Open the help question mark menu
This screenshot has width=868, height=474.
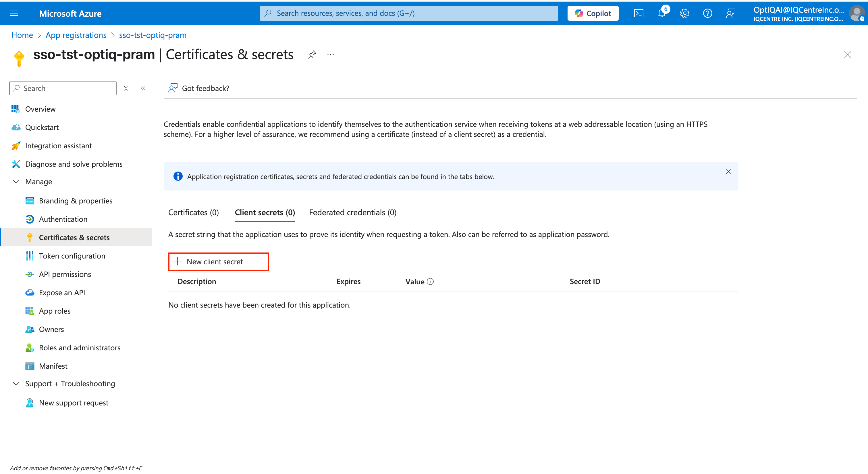point(708,13)
